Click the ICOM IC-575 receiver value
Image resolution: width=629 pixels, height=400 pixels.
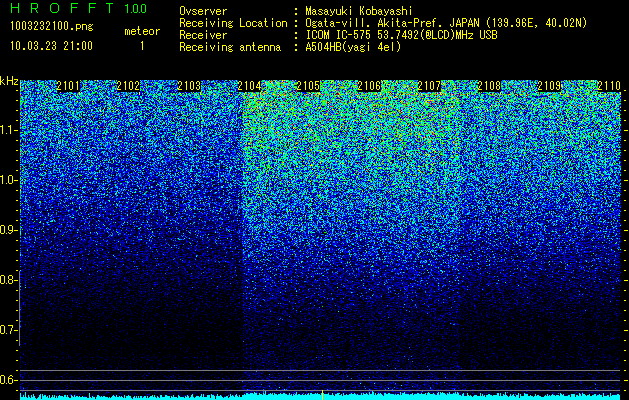pos(401,35)
